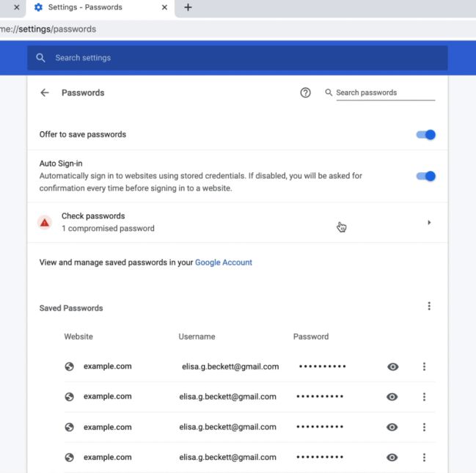
Task: Open the new tab plus button
Action: point(188,7)
